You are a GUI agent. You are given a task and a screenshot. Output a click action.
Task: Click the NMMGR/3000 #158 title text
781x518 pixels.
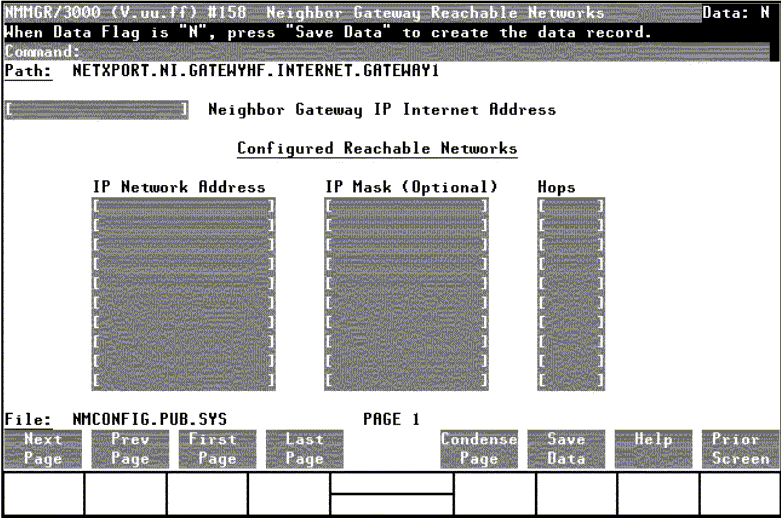pyautogui.click(x=126, y=12)
